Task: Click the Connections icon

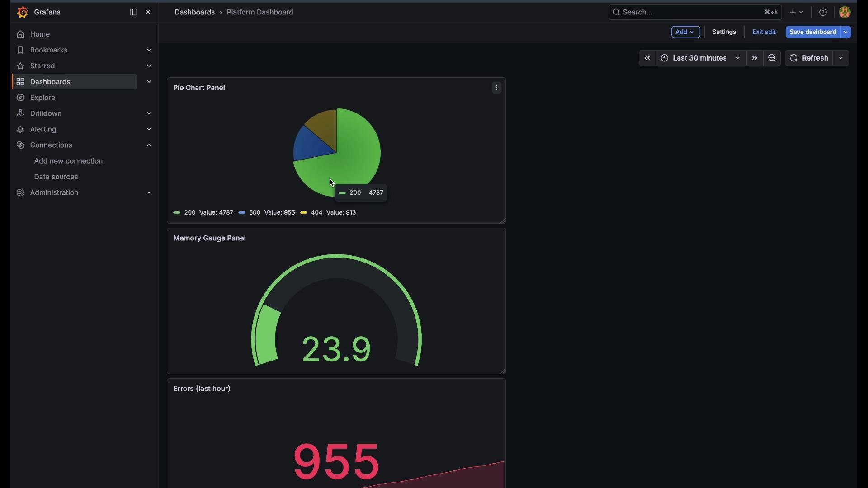Action: click(20, 145)
